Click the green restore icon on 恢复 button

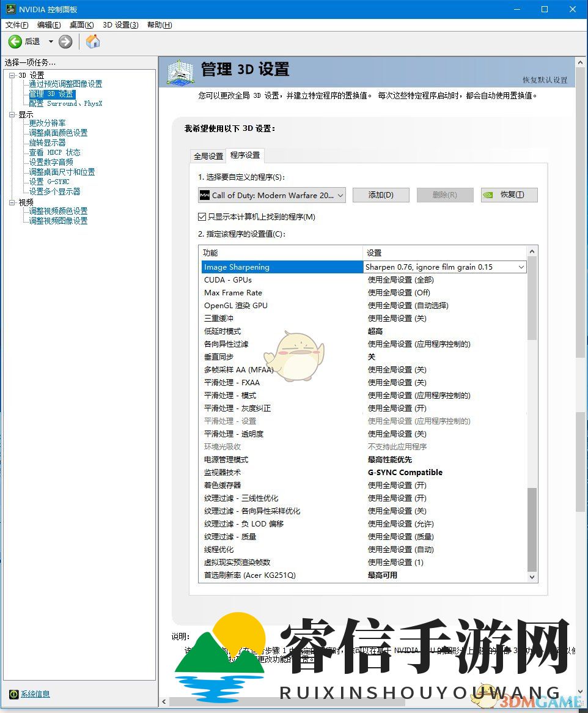click(487, 194)
